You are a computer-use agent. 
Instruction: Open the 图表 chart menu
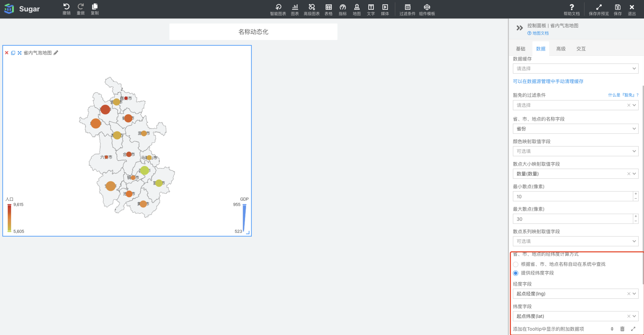tap(295, 10)
